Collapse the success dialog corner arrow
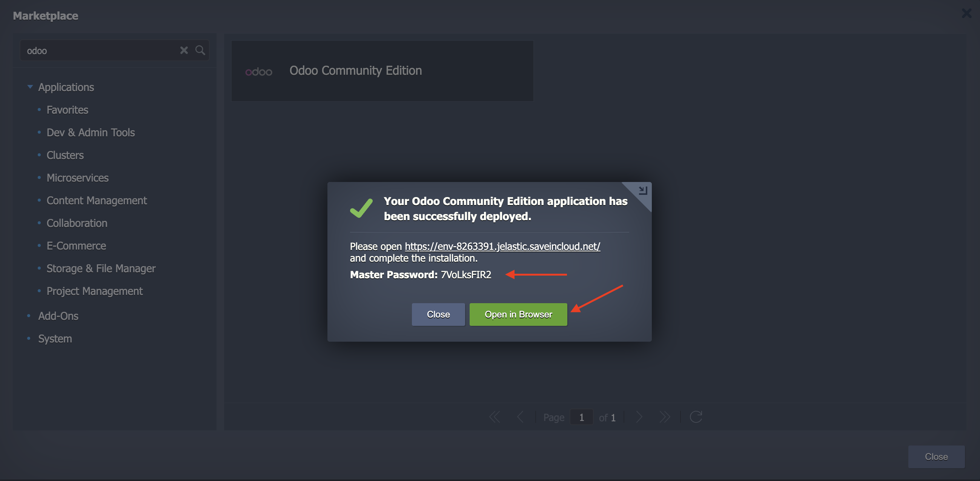The height and width of the screenshot is (481, 980). 642,190
